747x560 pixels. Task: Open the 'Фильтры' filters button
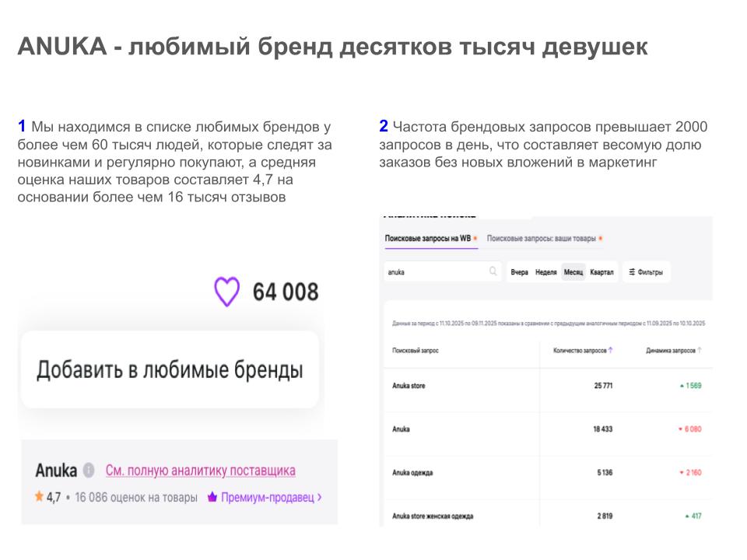646,272
